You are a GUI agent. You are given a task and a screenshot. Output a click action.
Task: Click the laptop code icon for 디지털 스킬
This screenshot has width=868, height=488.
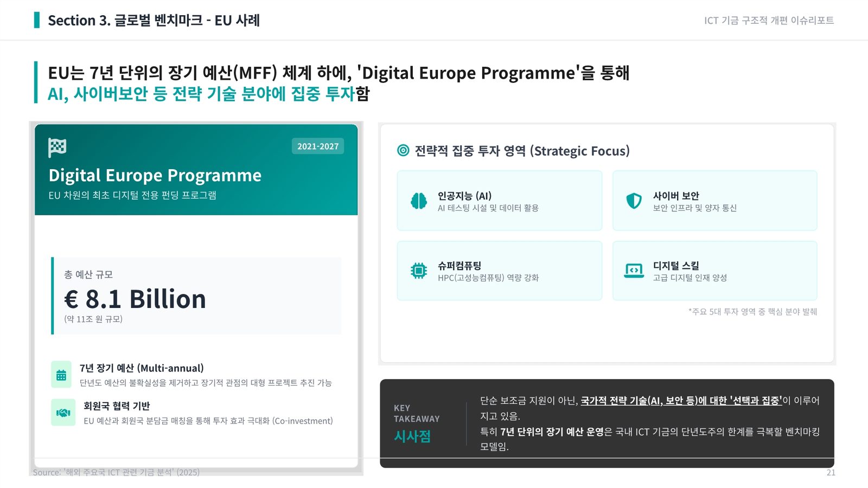[x=634, y=271]
